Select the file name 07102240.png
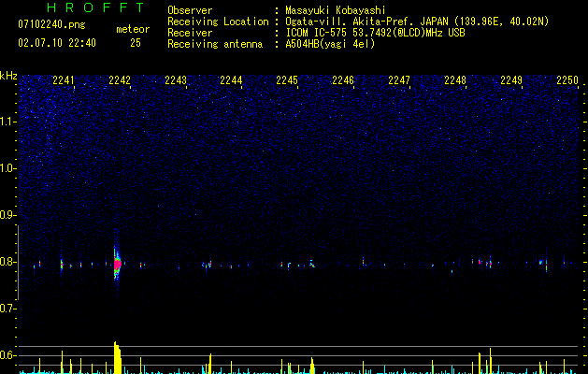 point(51,25)
